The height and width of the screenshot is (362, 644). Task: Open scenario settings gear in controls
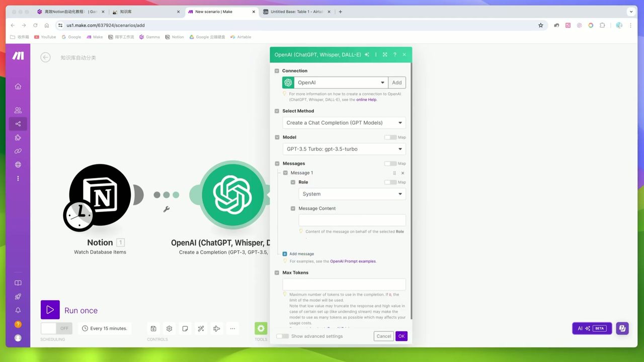[169, 328]
